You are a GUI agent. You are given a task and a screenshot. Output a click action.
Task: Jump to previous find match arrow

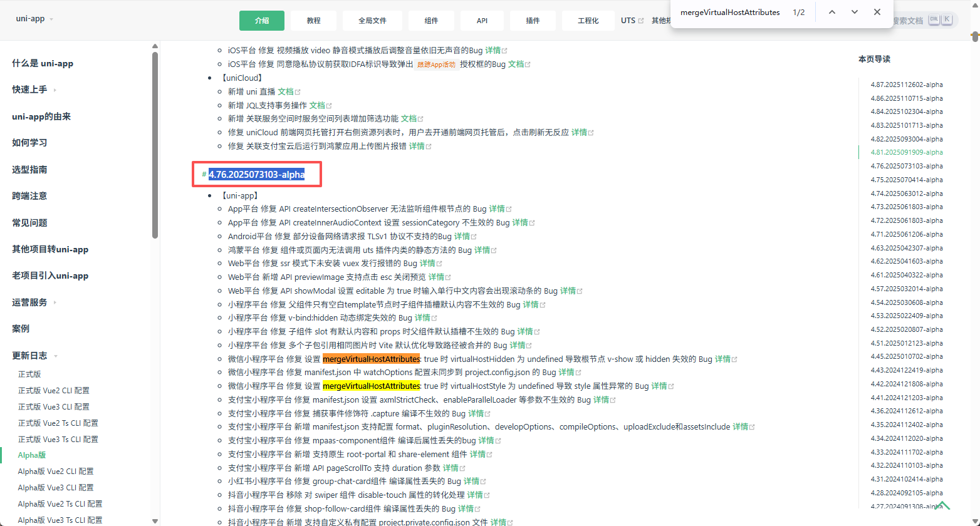(x=832, y=13)
